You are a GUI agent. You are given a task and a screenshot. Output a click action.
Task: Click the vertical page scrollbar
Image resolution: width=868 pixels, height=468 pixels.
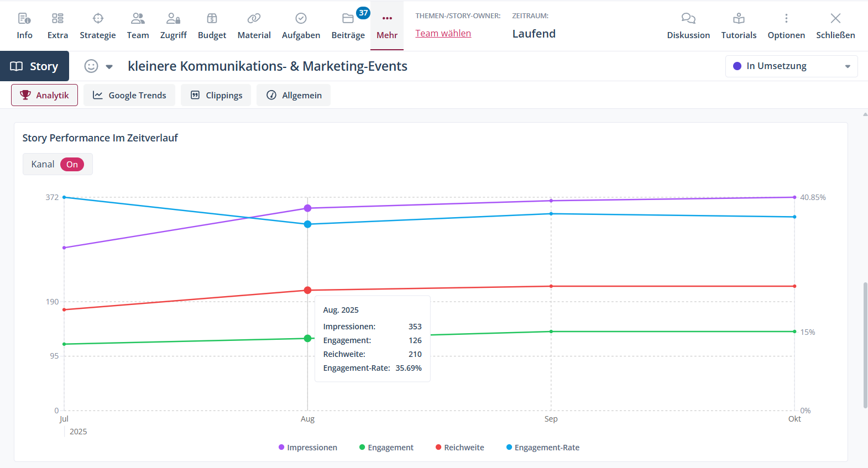pyautogui.click(x=865, y=345)
